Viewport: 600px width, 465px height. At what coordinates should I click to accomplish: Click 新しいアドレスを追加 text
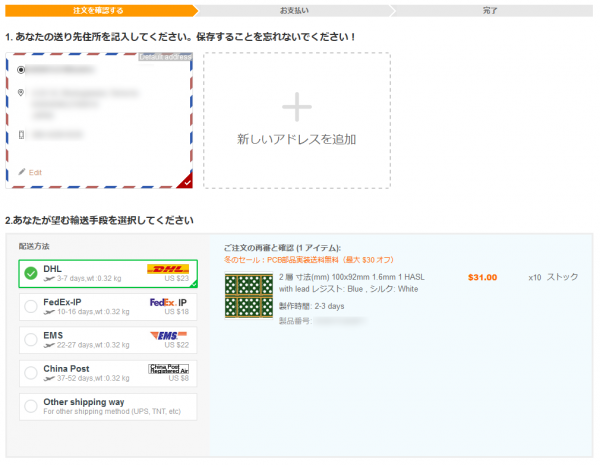(x=296, y=139)
